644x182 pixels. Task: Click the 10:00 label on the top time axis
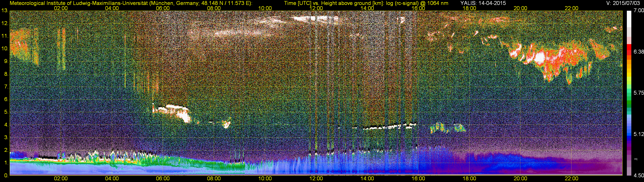(265, 8)
